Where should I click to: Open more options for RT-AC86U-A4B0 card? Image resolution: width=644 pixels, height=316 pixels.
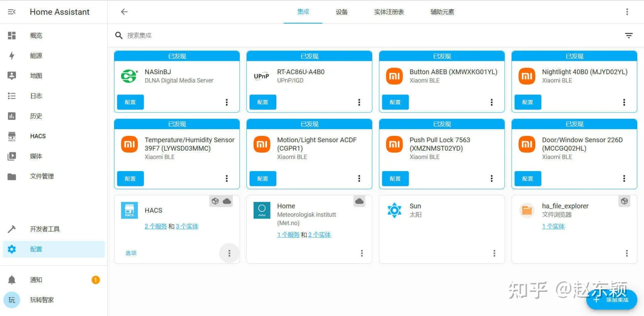(x=359, y=102)
